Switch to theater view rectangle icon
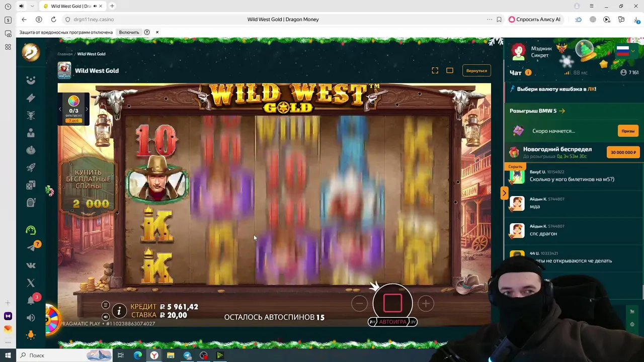Screen dimensions: 644x362 pos(450,70)
